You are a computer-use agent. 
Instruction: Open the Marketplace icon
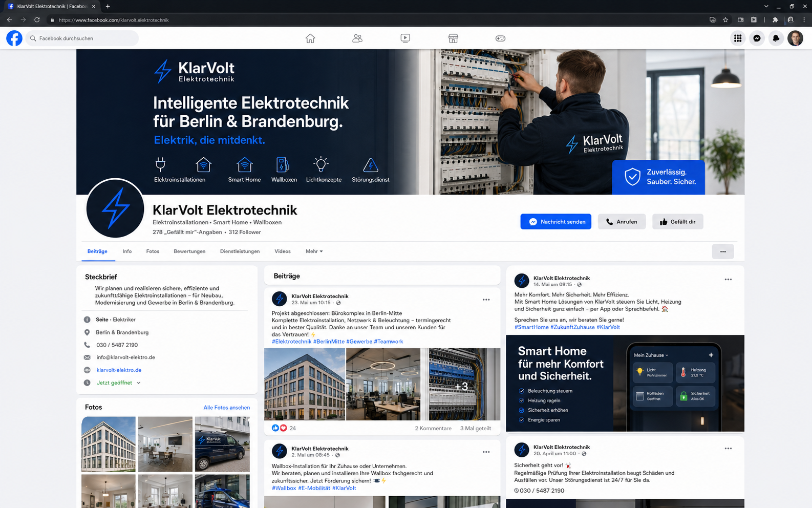click(x=453, y=38)
